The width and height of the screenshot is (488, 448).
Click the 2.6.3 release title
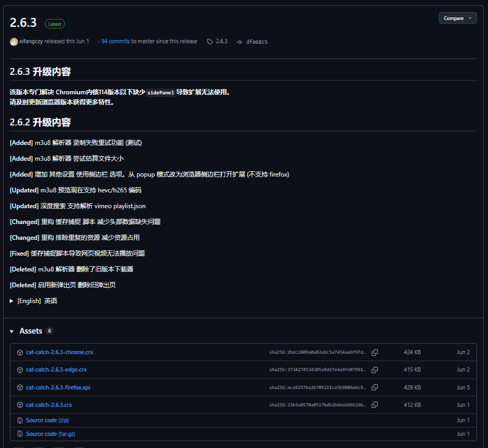click(x=23, y=23)
